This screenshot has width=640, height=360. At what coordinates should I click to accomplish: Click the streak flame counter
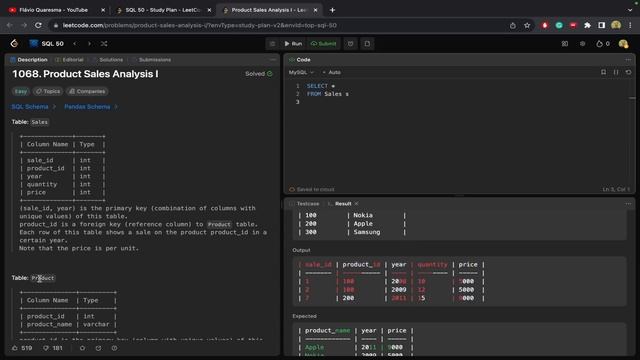[603, 43]
